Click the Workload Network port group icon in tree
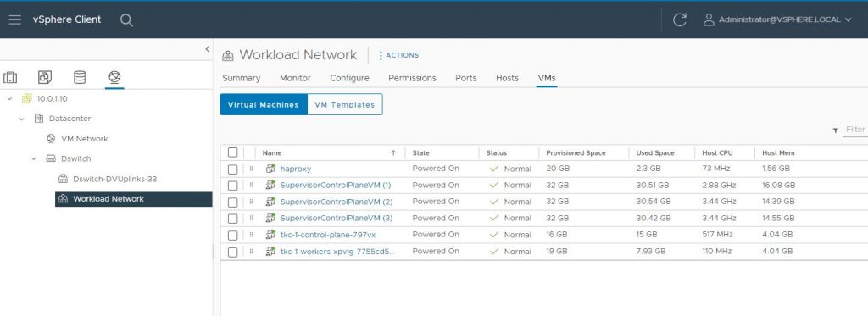868x316 pixels. point(63,199)
